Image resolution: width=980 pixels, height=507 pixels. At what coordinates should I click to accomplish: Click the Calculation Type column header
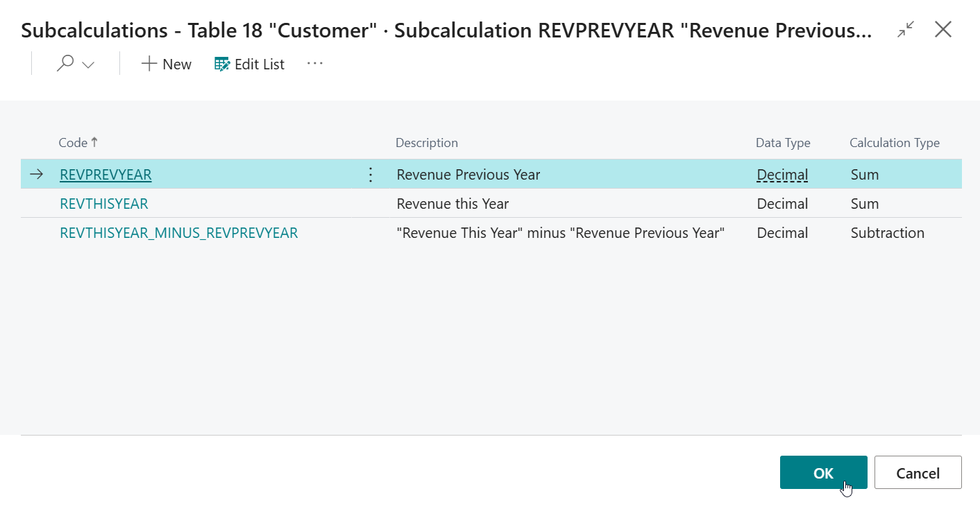(x=894, y=143)
